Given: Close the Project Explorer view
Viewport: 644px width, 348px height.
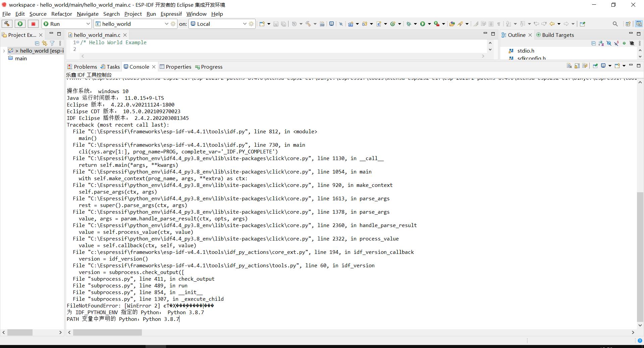Looking at the screenshot, I should 41,35.
